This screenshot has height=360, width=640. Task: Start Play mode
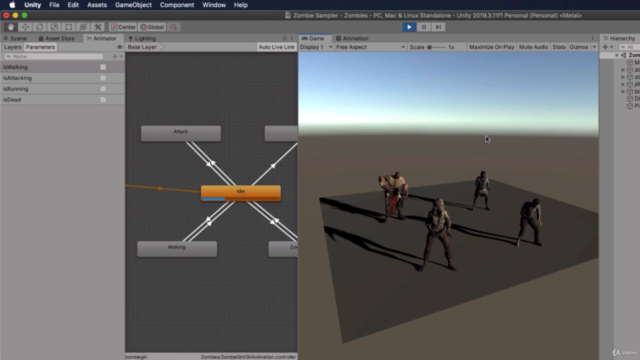pyautogui.click(x=409, y=27)
